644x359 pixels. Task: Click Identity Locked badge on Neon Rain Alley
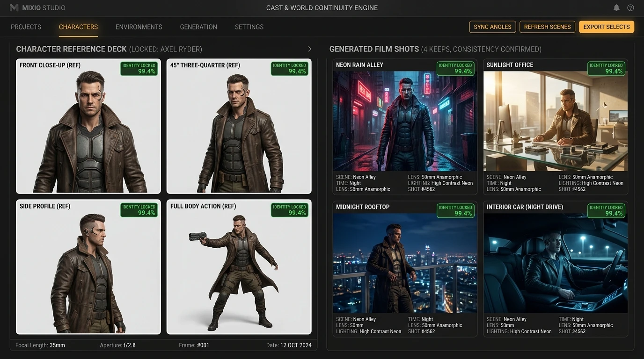[456, 69]
